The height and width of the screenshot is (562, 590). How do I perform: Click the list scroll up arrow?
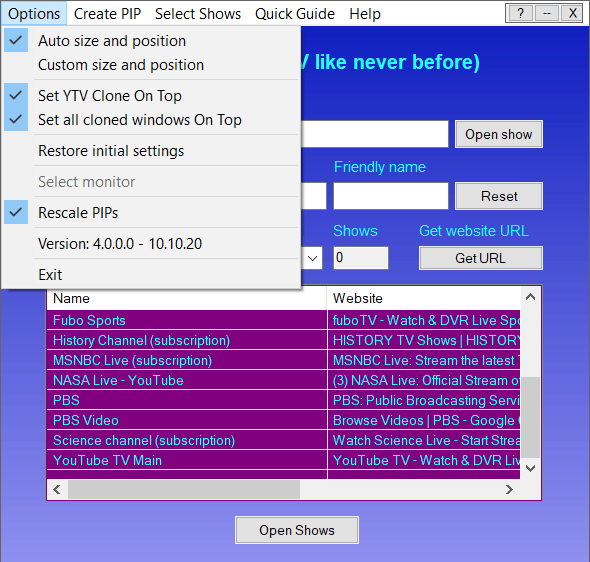530,297
